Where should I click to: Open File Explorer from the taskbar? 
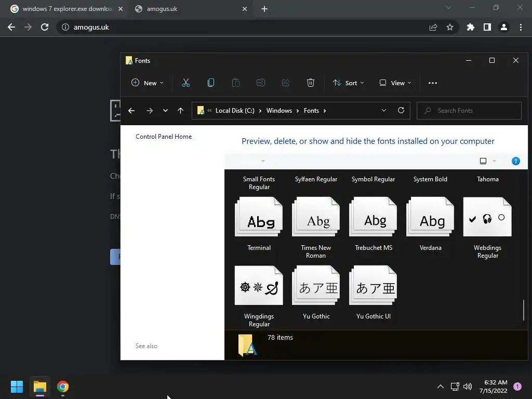click(39, 387)
